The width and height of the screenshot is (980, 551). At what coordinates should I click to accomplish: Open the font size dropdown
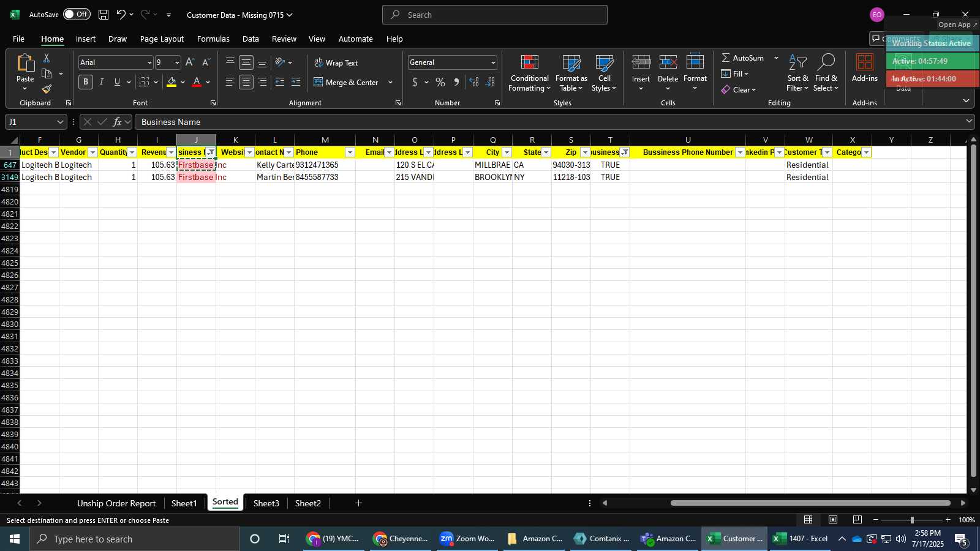click(x=177, y=62)
